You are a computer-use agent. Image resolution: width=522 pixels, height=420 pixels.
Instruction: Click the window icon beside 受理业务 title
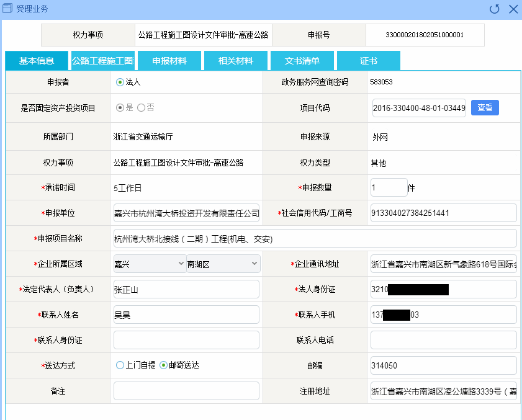point(8,9)
